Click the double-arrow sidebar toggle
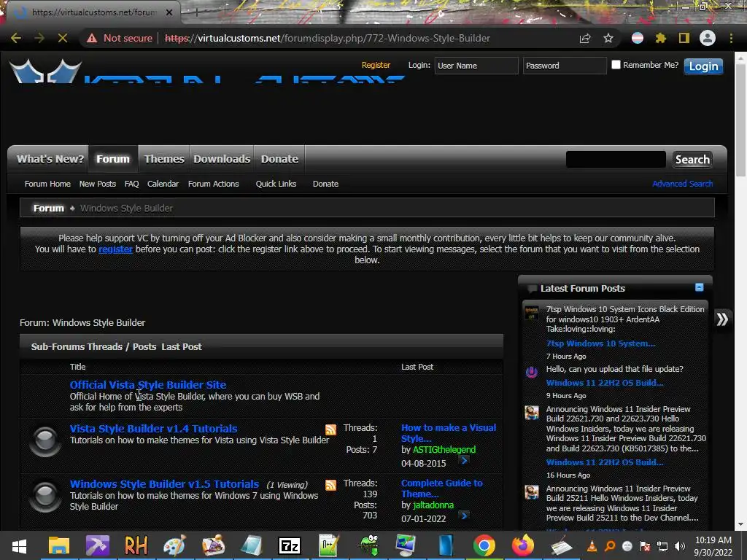 pyautogui.click(x=722, y=319)
